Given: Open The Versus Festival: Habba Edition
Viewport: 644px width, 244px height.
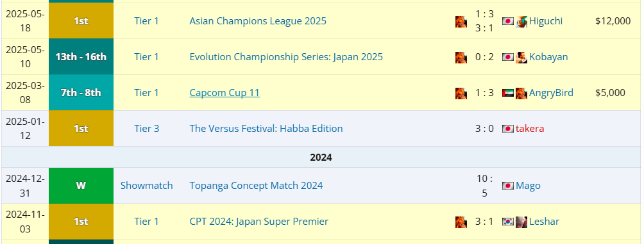Looking at the screenshot, I should pyautogui.click(x=266, y=128).
